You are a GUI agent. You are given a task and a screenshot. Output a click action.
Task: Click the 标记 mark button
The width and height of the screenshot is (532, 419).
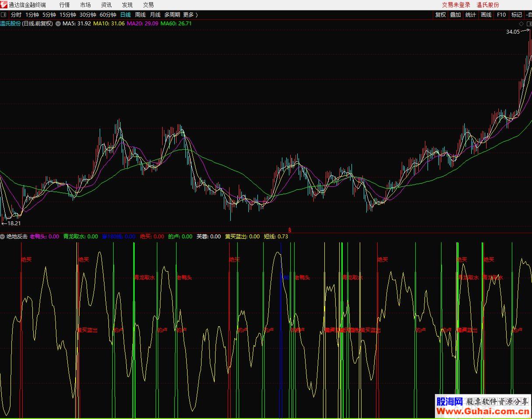[517, 15]
